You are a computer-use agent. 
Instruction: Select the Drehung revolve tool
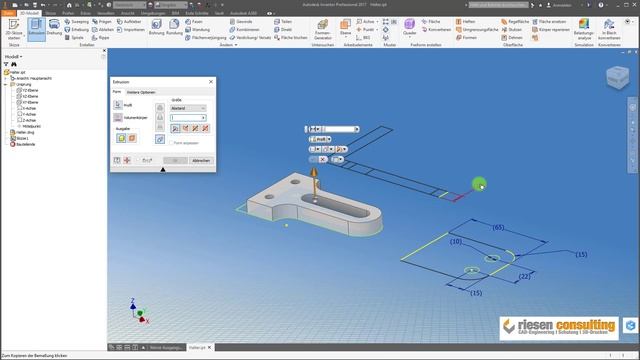point(54,27)
